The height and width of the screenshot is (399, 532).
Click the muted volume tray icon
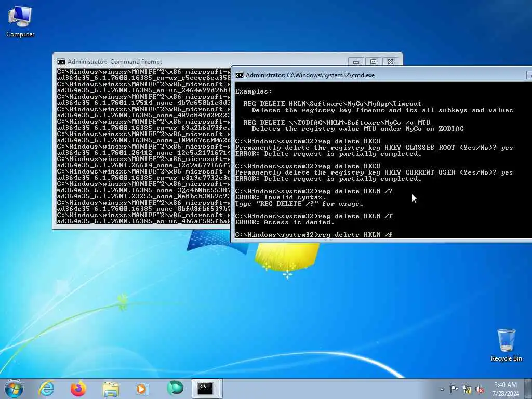[x=480, y=390]
